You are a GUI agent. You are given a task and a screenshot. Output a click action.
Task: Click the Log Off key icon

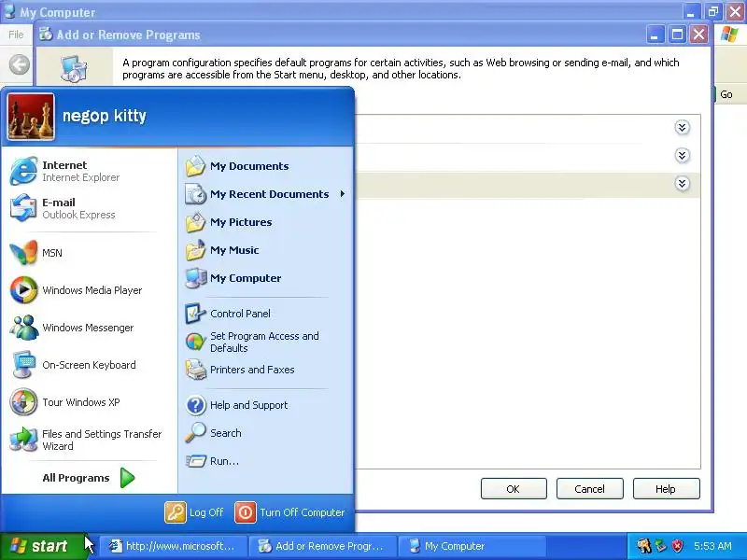tap(176, 512)
